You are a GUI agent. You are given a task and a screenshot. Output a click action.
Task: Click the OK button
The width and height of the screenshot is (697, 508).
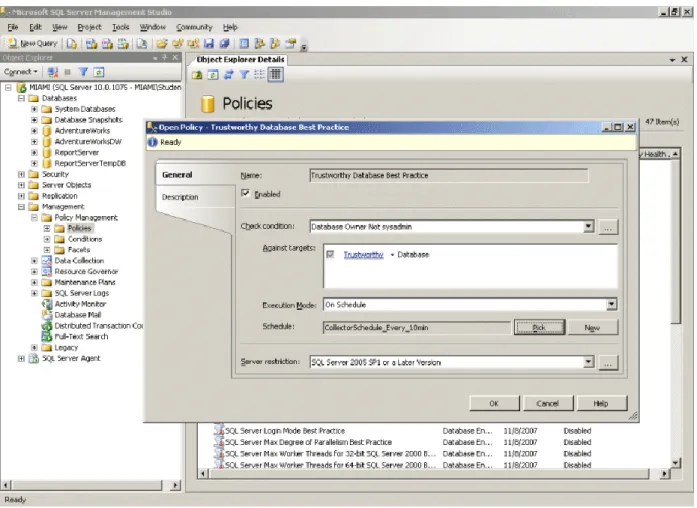pos(494,404)
